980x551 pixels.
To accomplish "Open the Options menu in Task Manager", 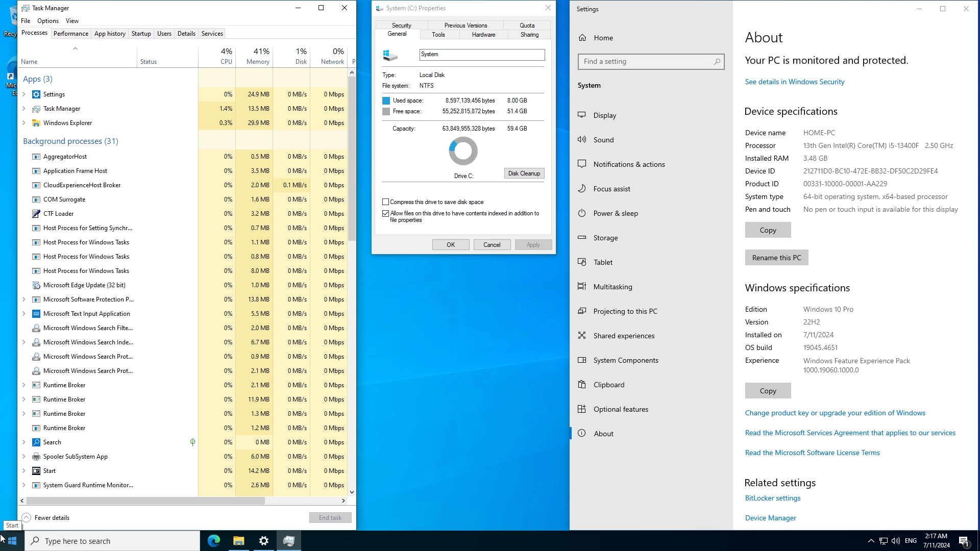I will point(48,21).
